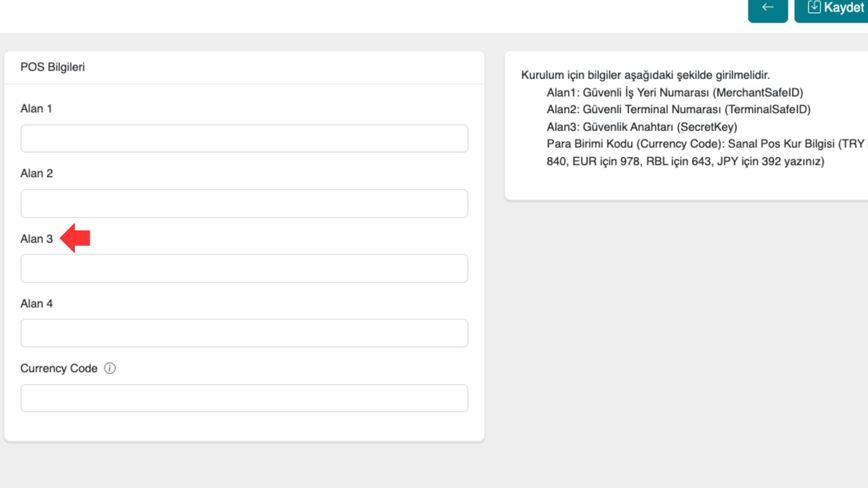The width and height of the screenshot is (868, 488).
Task: Click the Currency Code label text
Action: 59,368
